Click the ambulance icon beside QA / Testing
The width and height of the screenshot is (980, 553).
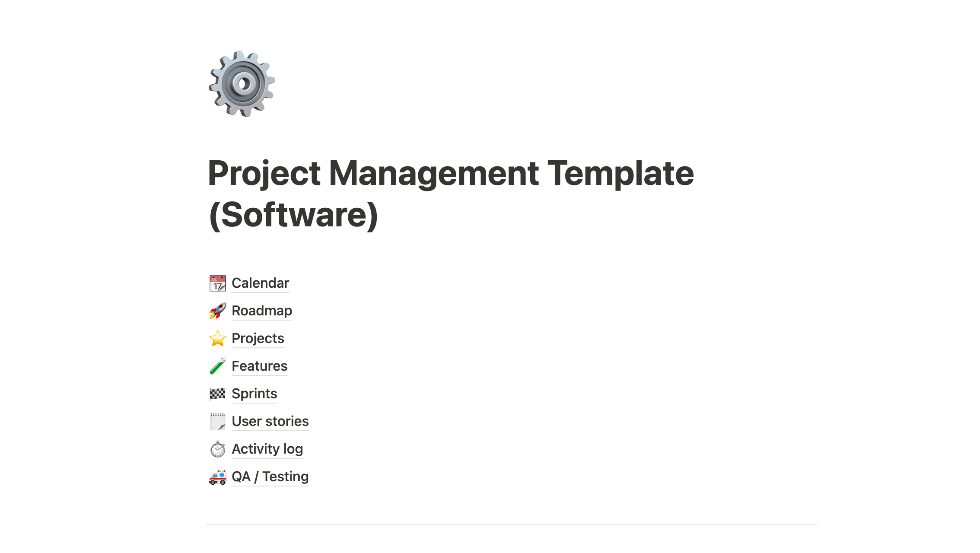tap(218, 477)
